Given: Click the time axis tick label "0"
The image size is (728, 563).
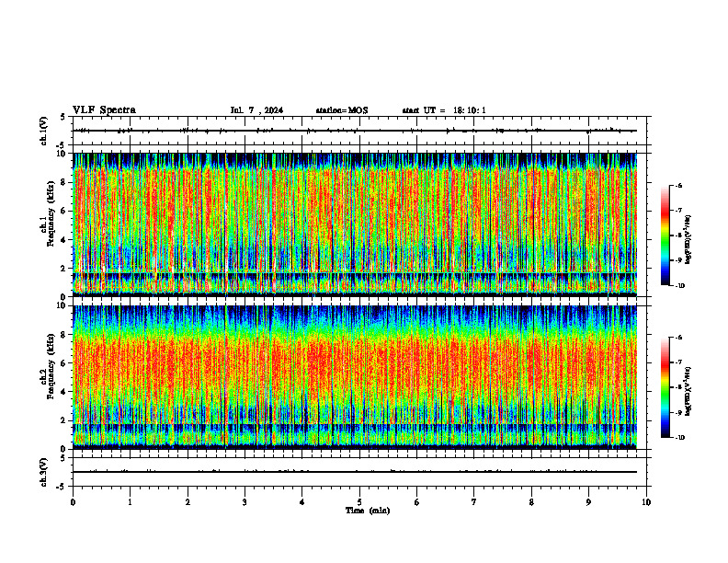Looking at the screenshot, I should coord(73,502).
